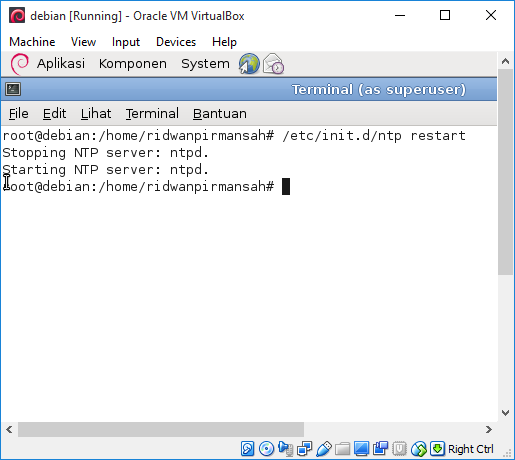
Task: Open the terminal File menu
Action: tap(19, 114)
